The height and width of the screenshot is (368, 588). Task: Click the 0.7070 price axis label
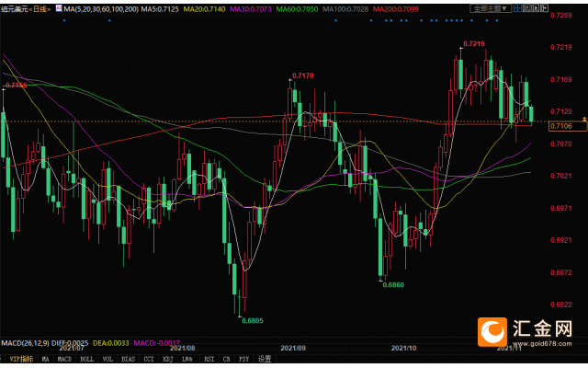pyautogui.click(x=561, y=144)
